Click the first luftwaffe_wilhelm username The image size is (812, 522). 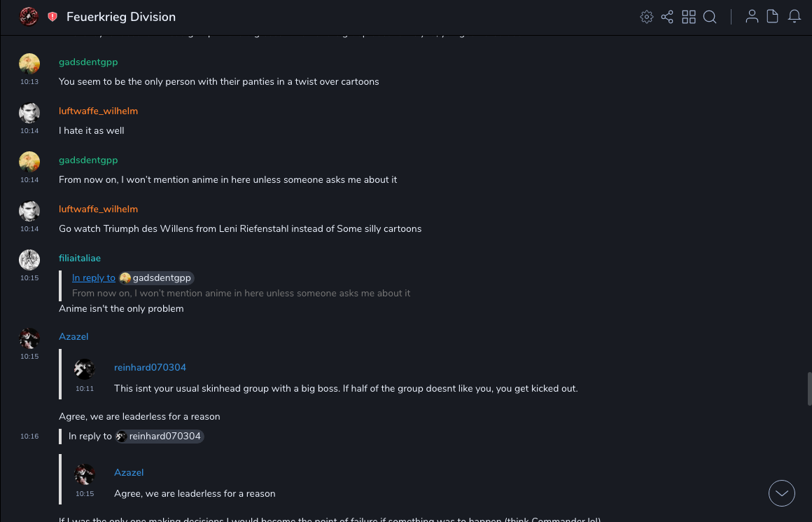click(x=98, y=111)
